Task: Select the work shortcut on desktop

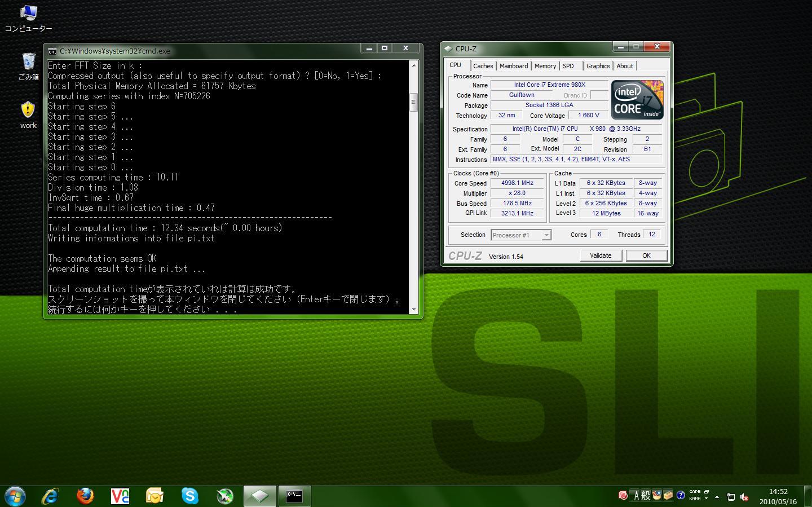Action: [28, 114]
